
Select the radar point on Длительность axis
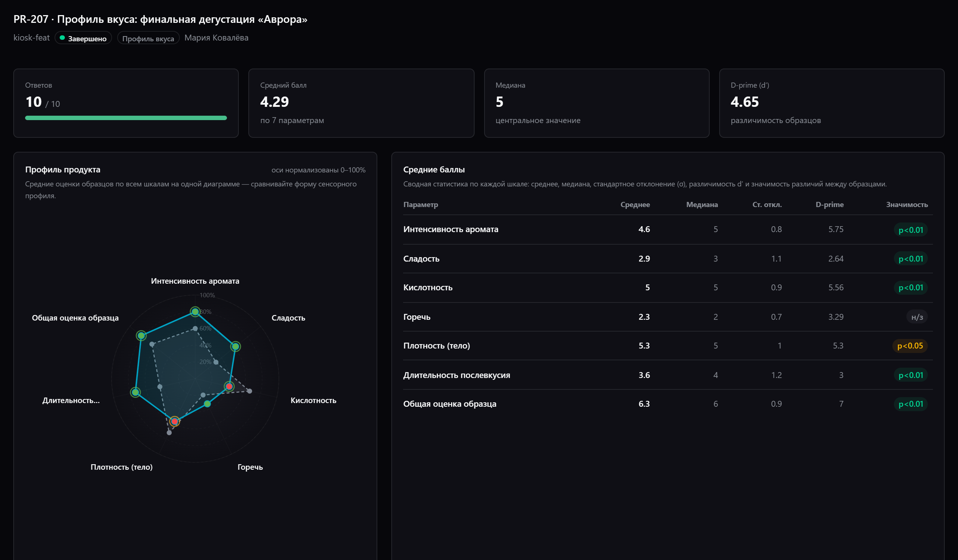tap(135, 392)
